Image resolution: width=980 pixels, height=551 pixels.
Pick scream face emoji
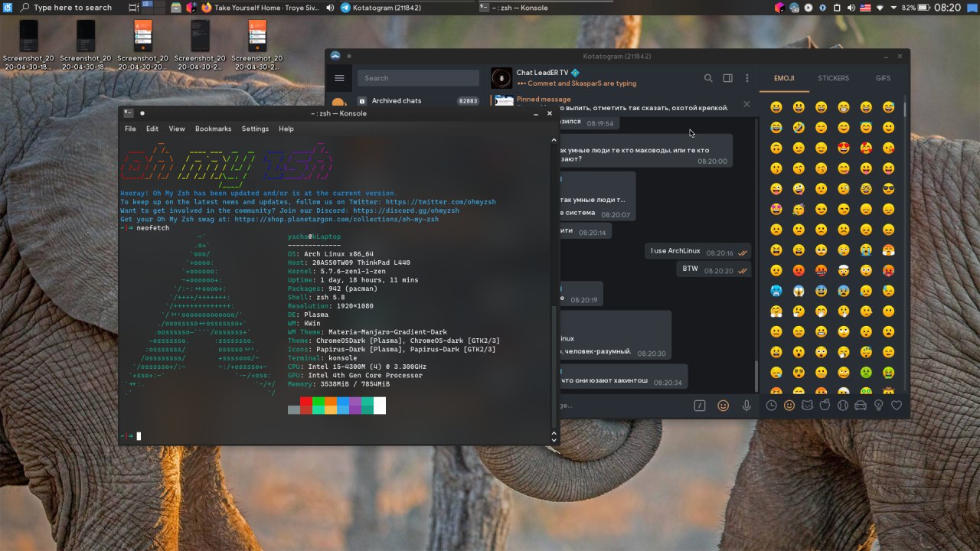[799, 291]
